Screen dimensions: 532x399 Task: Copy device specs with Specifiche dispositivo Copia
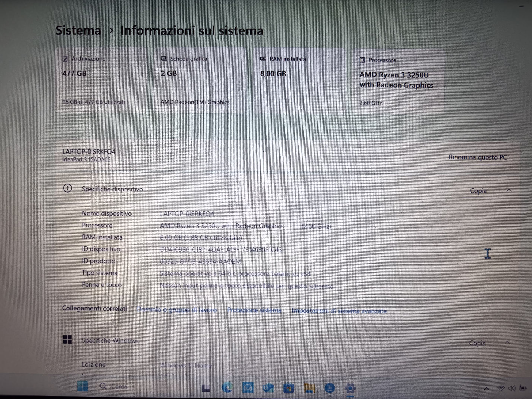click(478, 191)
